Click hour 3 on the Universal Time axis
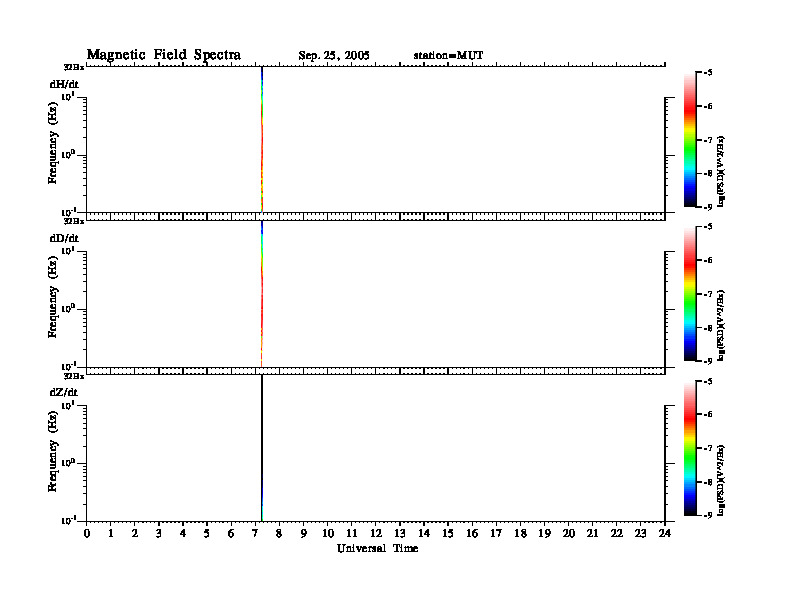 [159, 533]
